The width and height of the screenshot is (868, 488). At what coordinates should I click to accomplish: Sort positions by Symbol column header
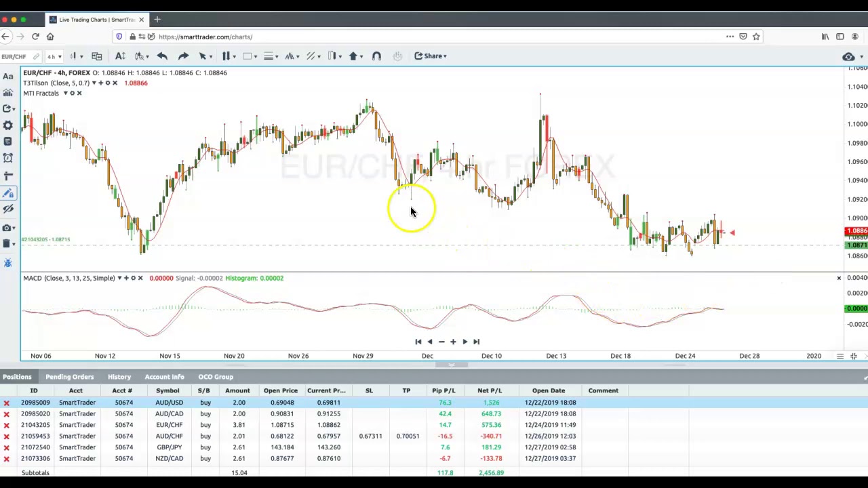pos(167,390)
